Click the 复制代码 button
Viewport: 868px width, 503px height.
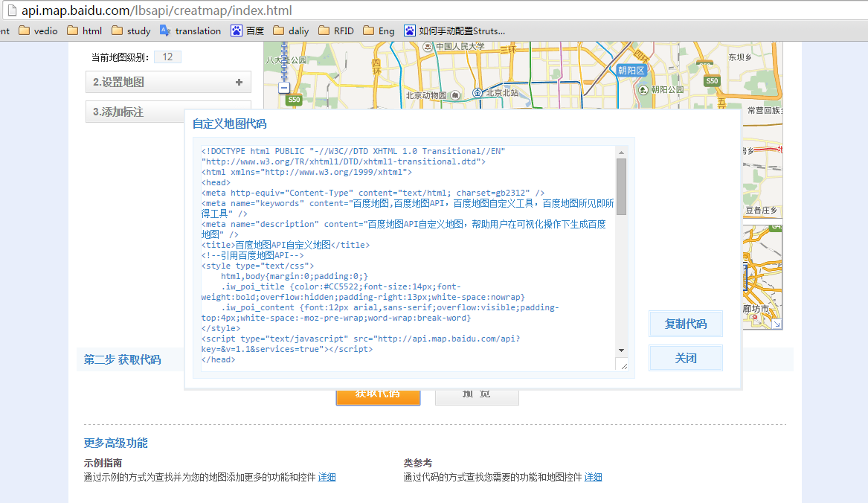click(x=685, y=324)
